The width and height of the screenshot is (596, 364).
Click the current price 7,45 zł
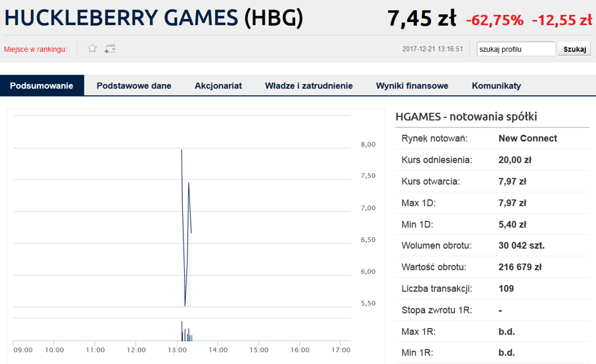[421, 18]
